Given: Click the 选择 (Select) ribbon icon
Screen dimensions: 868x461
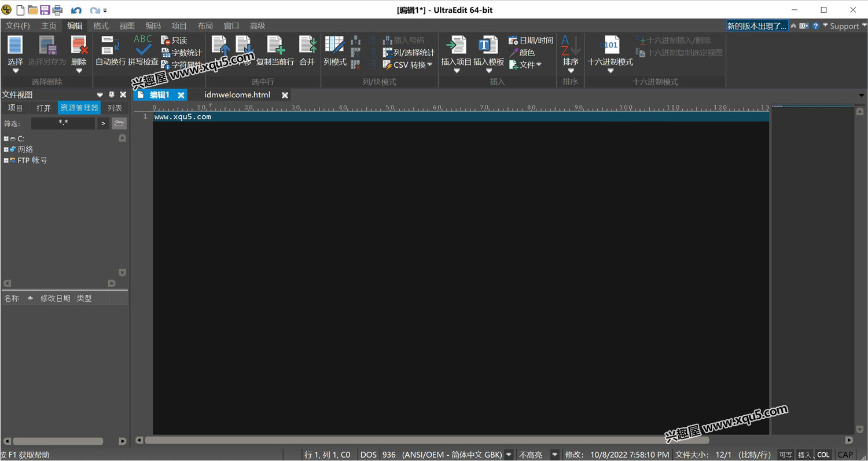Looking at the screenshot, I should click(x=15, y=45).
